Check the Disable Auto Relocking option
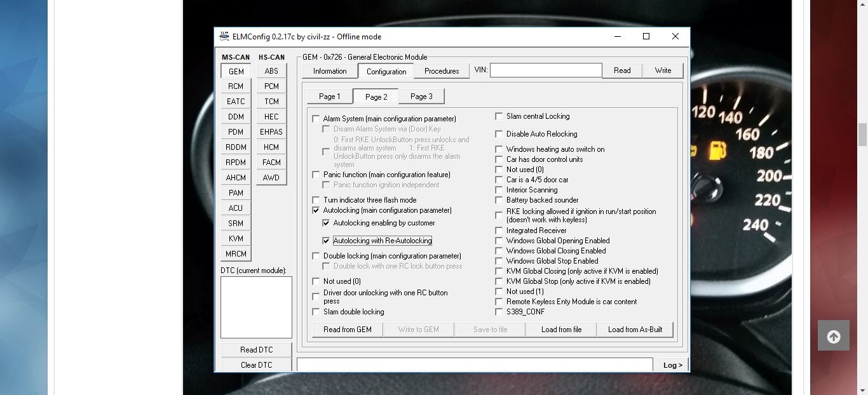Viewport: 868px width, 395px height. (499, 134)
